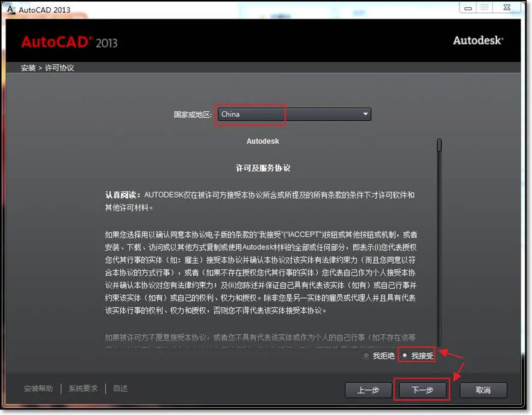Click the Autodesk logo in the header
The image size is (532, 415).
coord(478,40)
